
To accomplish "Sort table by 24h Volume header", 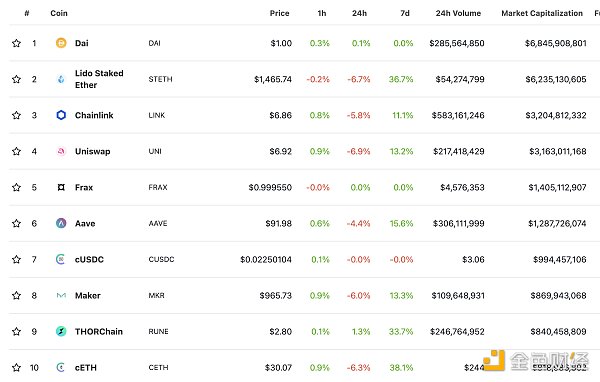I will tap(458, 13).
